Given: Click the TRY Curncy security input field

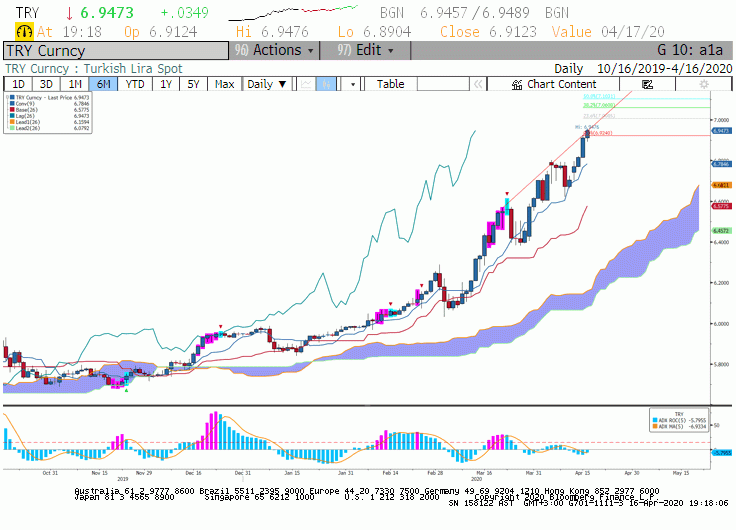Looking at the screenshot, I should (116, 51).
